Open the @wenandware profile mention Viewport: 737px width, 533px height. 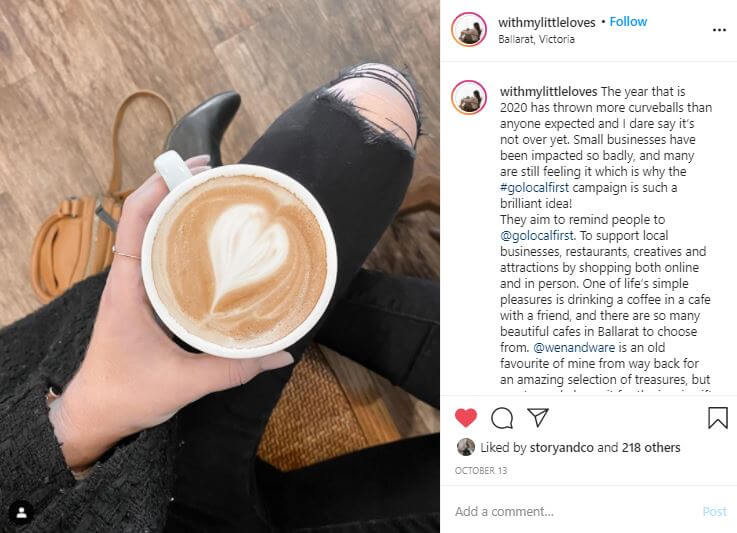pos(574,347)
